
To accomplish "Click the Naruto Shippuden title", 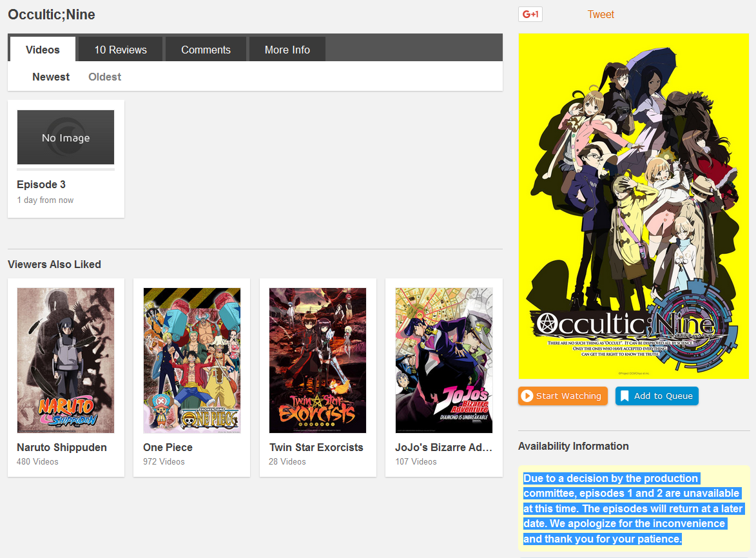I will [x=62, y=447].
